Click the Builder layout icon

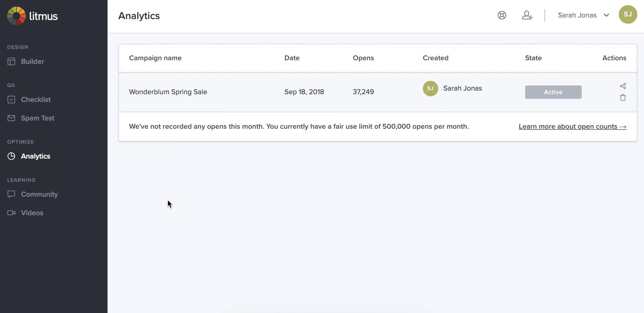click(x=11, y=61)
